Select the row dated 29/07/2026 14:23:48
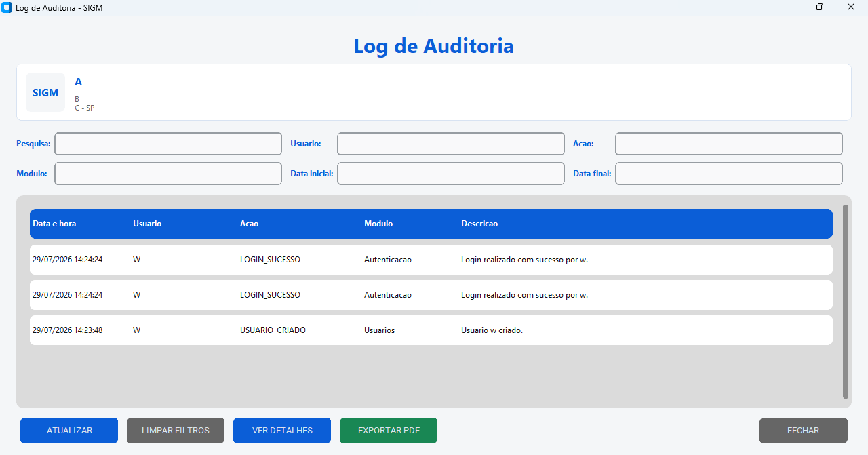Viewport: 868px width, 455px height. [431, 330]
